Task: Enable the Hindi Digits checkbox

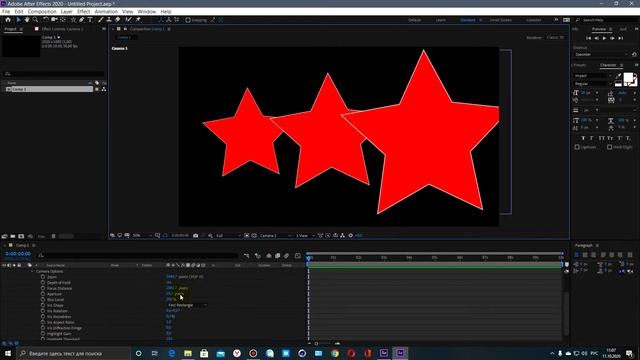Action: click(x=609, y=147)
